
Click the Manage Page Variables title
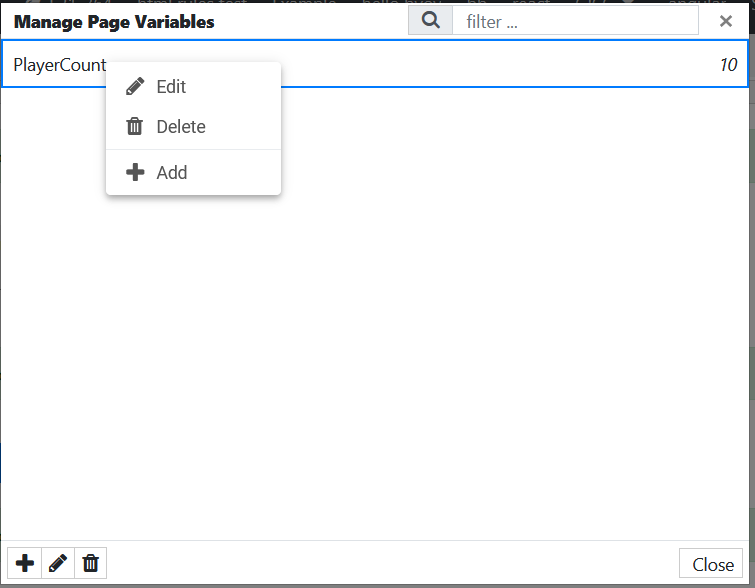[x=114, y=22]
